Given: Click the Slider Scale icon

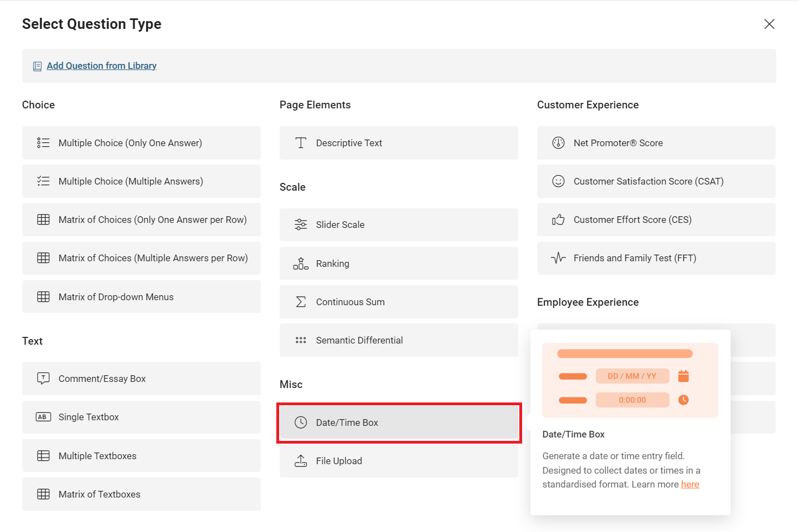Looking at the screenshot, I should [x=301, y=225].
